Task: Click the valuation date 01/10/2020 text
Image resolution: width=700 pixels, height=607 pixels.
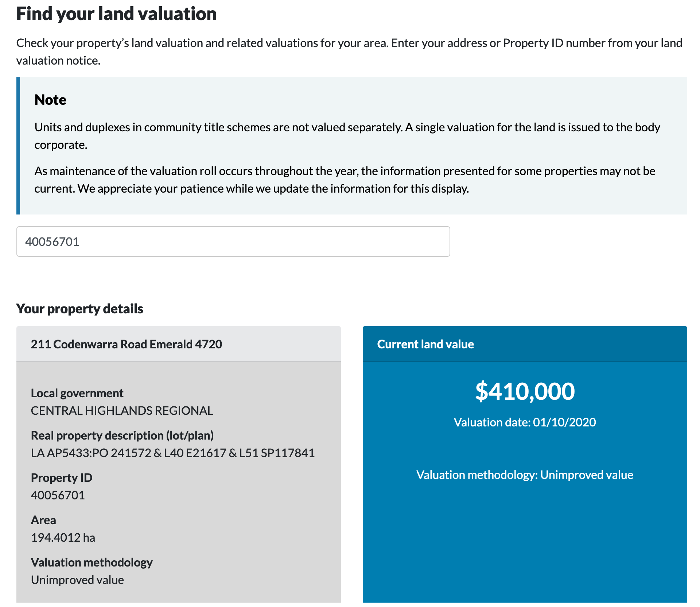Action: (525, 422)
